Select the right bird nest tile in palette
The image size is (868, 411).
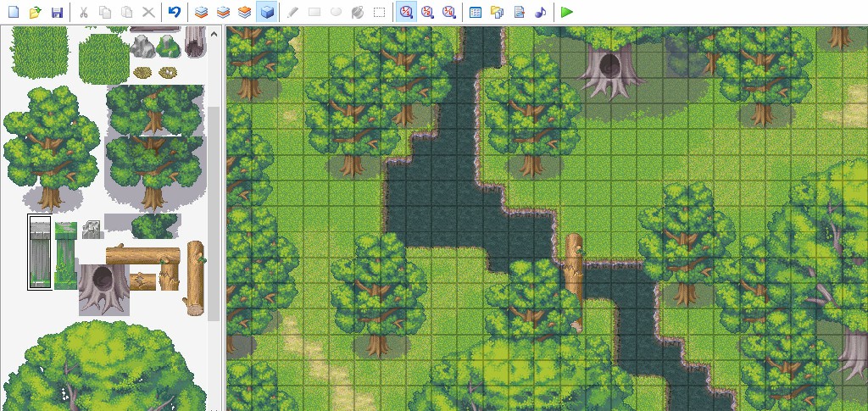tap(169, 73)
